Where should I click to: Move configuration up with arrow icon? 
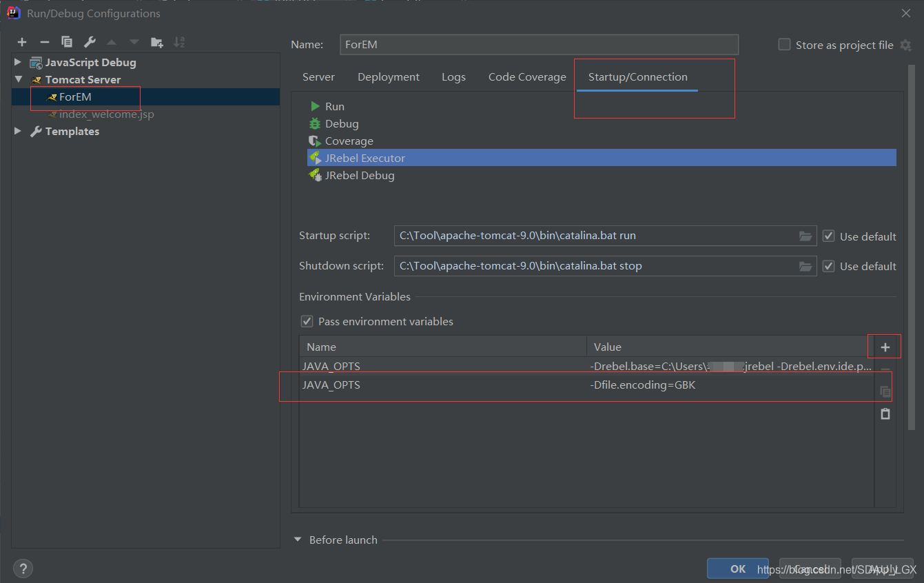112,42
